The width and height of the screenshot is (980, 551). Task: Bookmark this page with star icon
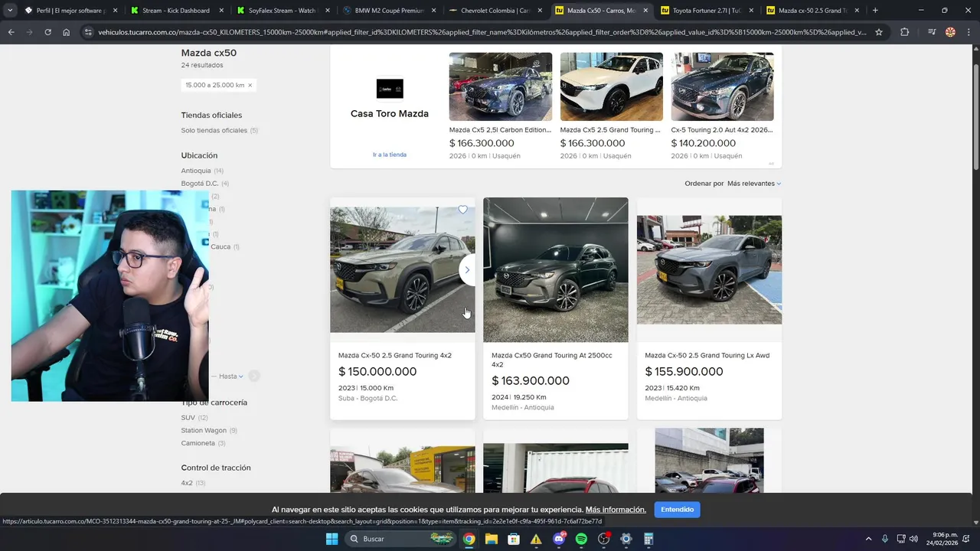coord(879,32)
